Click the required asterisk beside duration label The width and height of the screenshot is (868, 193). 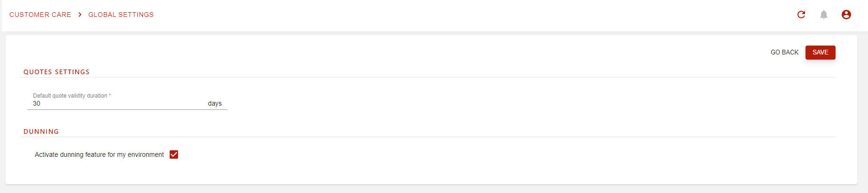click(110, 95)
